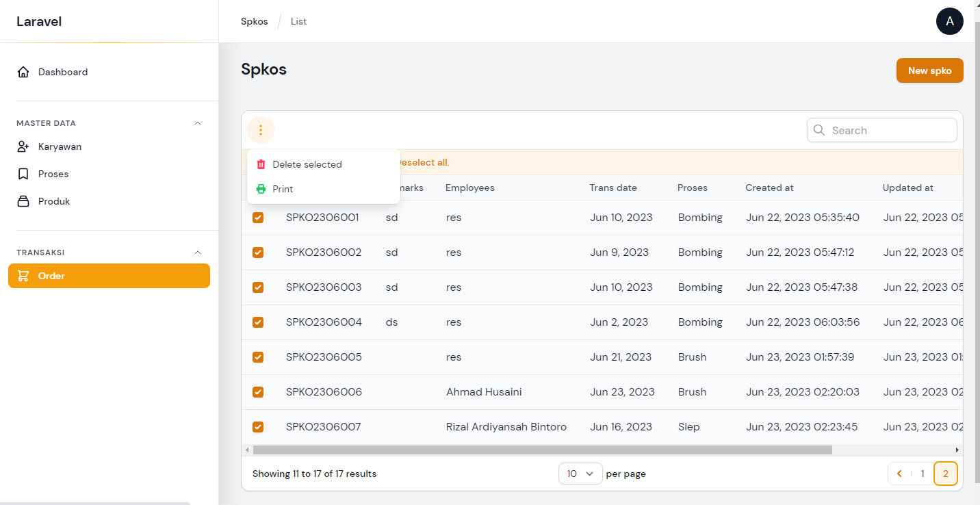This screenshot has height=505, width=980.
Task: Click the Spkos breadcrumb link
Action: tap(255, 21)
